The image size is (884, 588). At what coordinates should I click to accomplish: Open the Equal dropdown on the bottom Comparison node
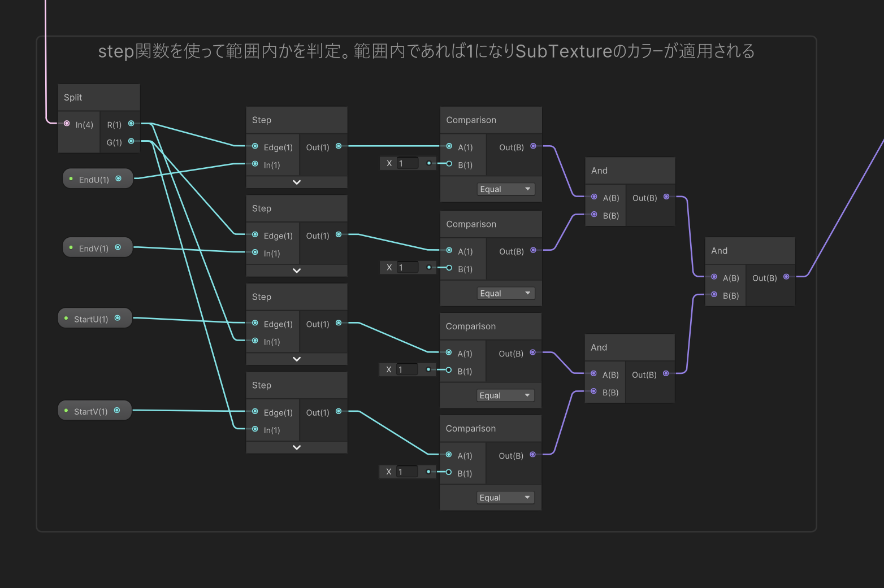point(505,497)
